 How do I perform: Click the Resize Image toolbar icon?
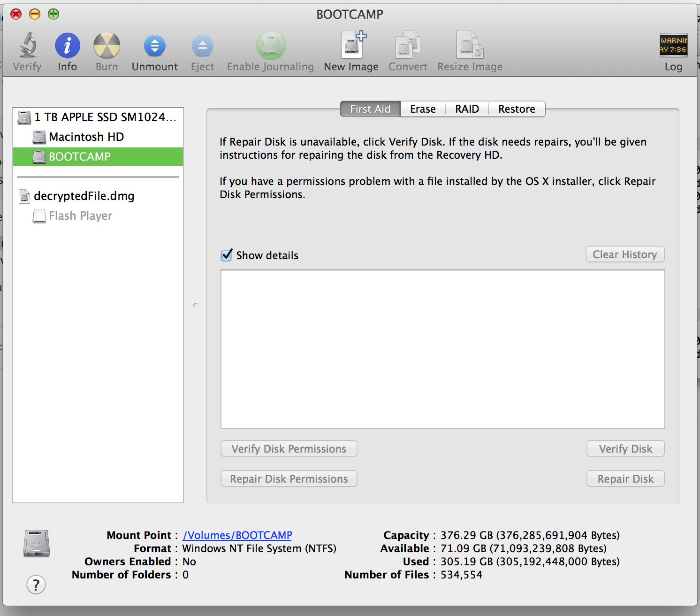coord(470,45)
